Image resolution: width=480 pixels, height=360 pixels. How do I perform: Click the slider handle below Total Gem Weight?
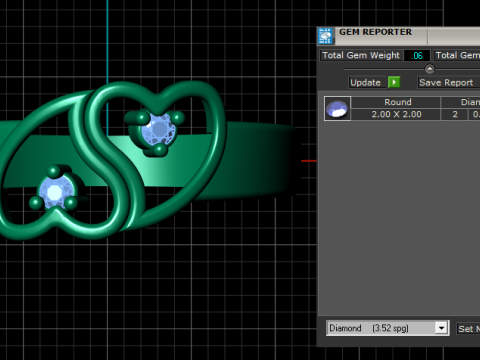(430, 69)
